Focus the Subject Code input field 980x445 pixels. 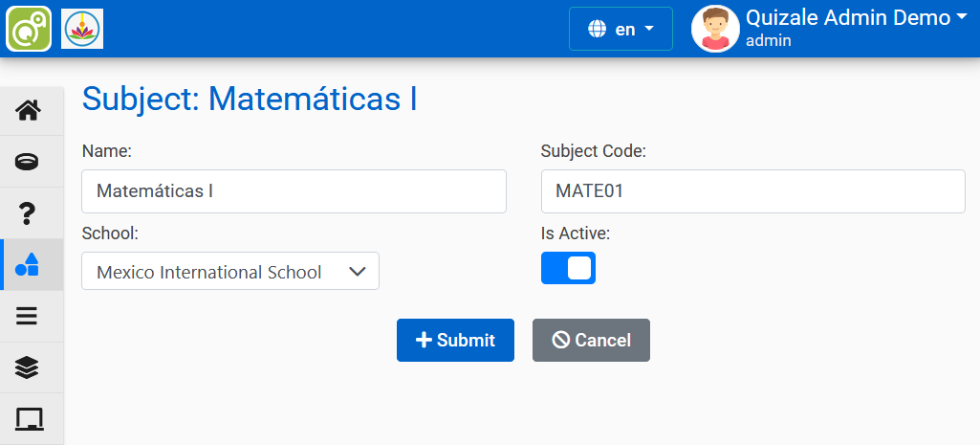click(752, 191)
